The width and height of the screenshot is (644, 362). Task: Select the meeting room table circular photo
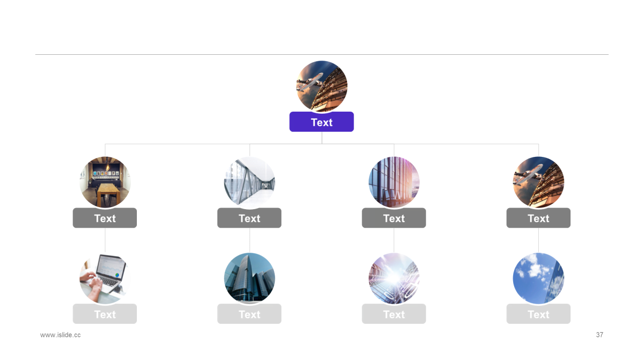click(x=105, y=183)
